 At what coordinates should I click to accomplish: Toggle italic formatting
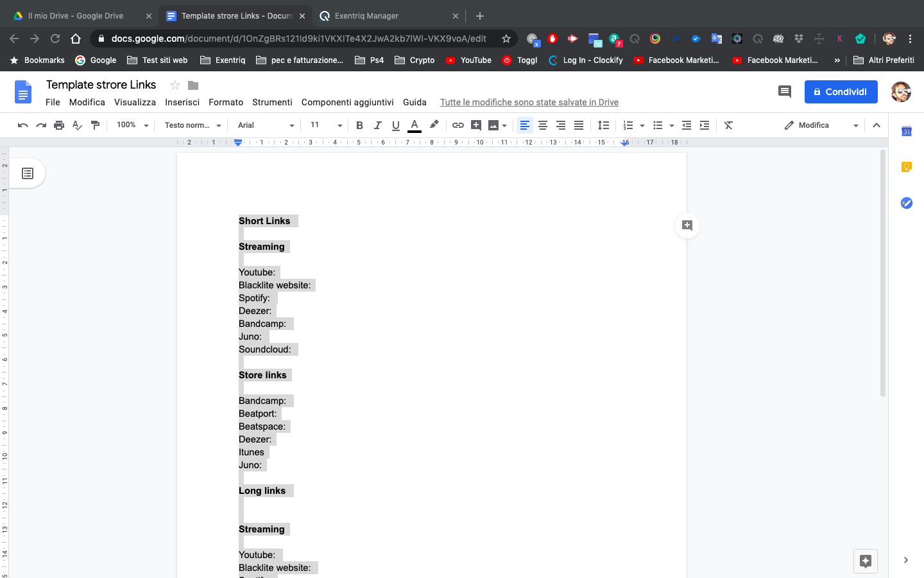[x=377, y=125]
